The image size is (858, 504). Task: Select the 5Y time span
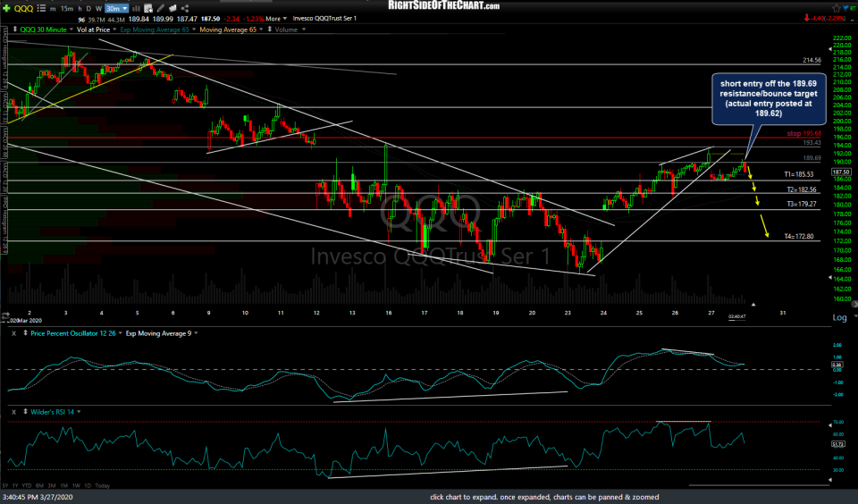(5, 485)
